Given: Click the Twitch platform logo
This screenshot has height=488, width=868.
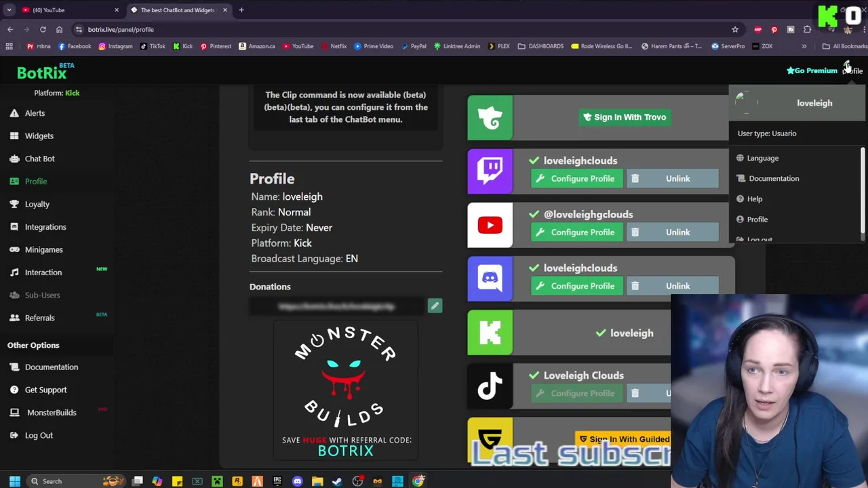Looking at the screenshot, I should 490,171.
